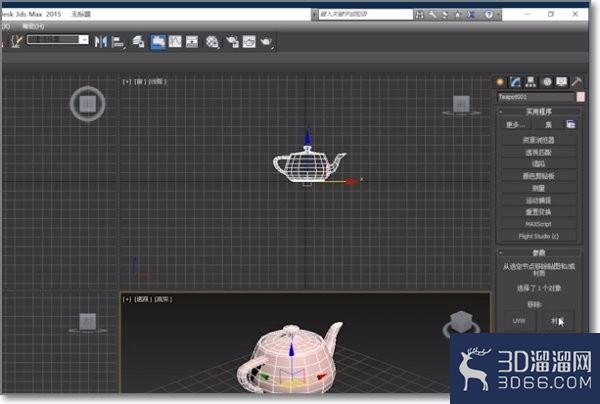The image size is (600, 404).
Task: Click the Help question mark icon
Action: pyautogui.click(x=489, y=15)
